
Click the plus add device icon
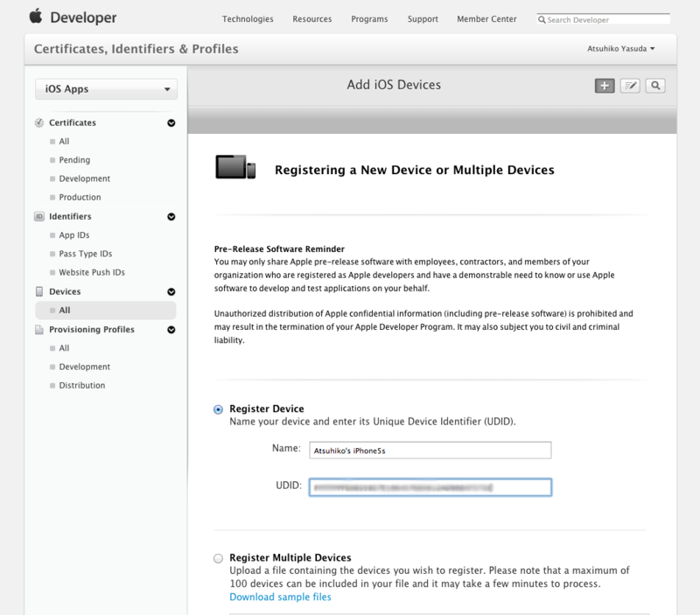[x=605, y=86]
